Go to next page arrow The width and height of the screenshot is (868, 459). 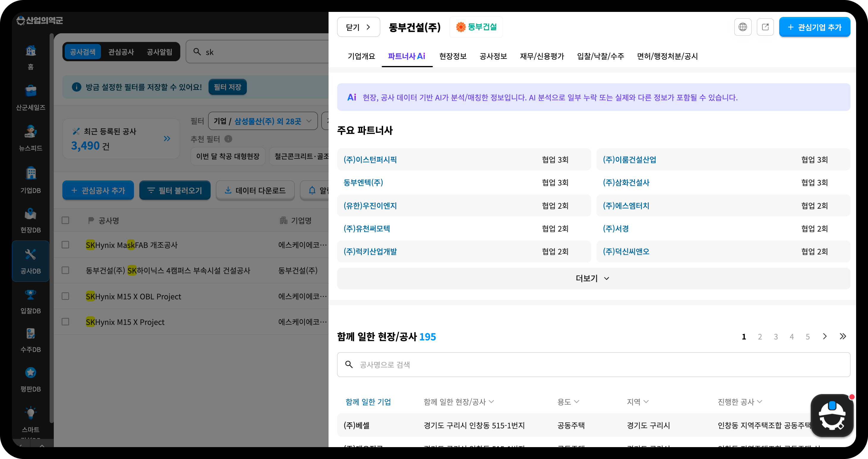[x=825, y=336]
